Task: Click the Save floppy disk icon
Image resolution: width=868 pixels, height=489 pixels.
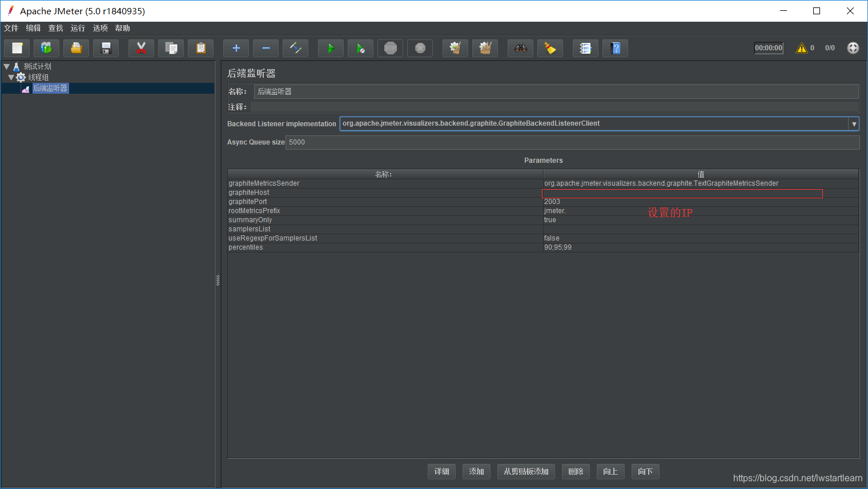Action: pos(106,48)
